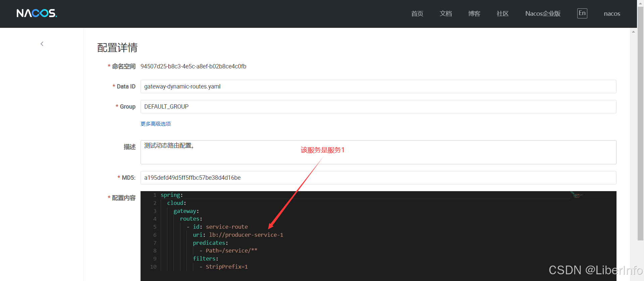The image size is (644, 281).
Task: Click 'uri: lb://producer-service-1' line
Action: coord(238,235)
